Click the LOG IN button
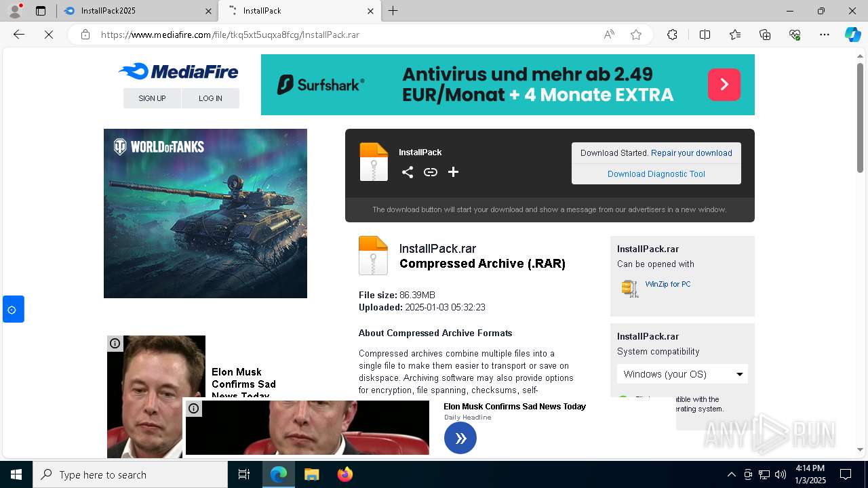This screenshot has height=488, width=868. point(210,98)
